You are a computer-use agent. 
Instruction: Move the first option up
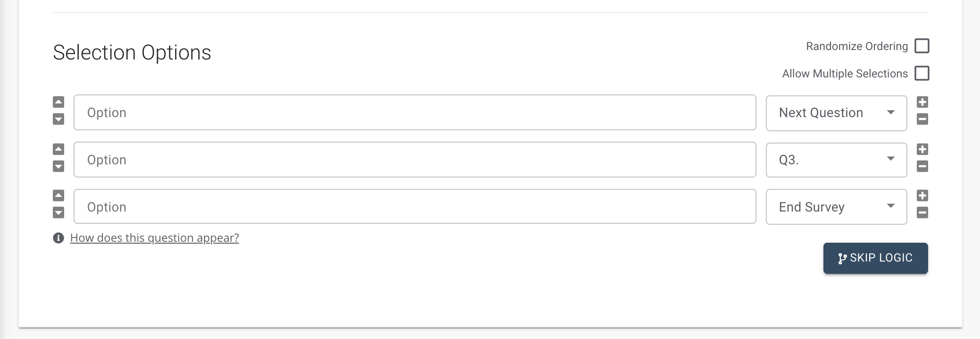58,102
